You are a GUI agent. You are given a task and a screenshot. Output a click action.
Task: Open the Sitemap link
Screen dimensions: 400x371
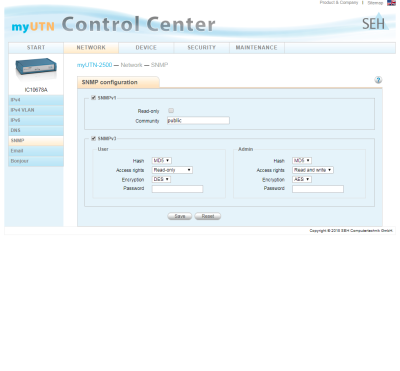pos(375,3)
